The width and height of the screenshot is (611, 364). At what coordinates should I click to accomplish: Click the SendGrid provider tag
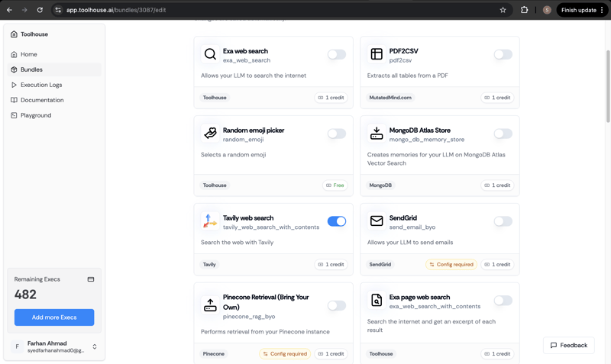(380, 264)
